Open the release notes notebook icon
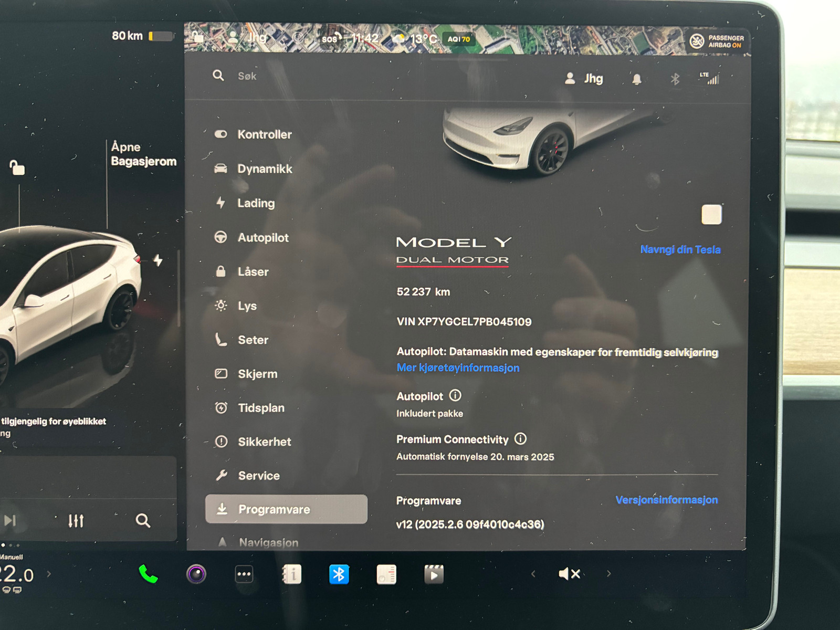Viewport: 840px width, 630px height. tap(386, 574)
